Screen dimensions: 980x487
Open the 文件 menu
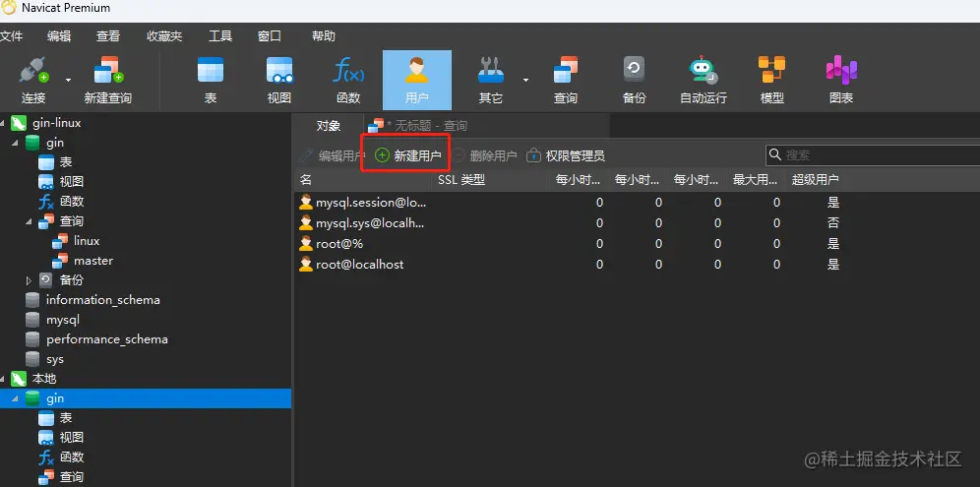pos(11,36)
